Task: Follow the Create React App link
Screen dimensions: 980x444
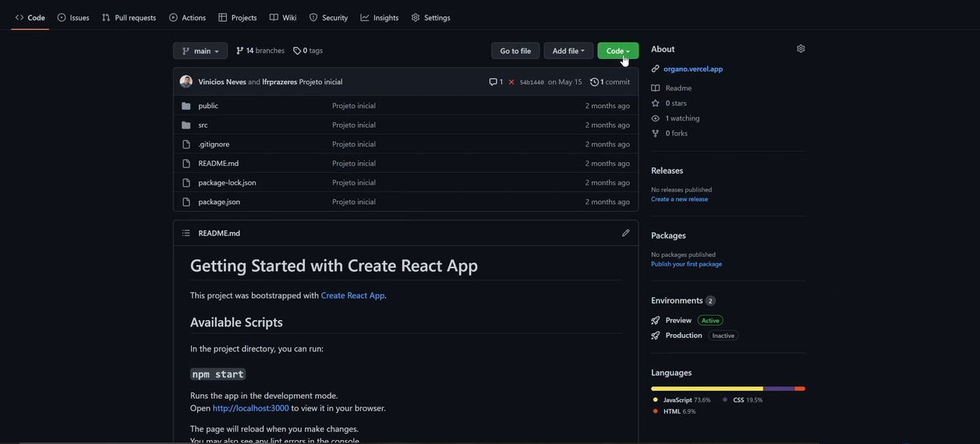Action: pos(352,295)
